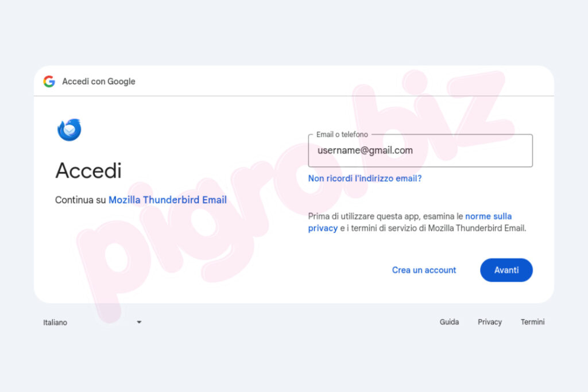Viewport: 588px width, 392px height.
Task: Open the Termini footer link
Action: coord(532,322)
